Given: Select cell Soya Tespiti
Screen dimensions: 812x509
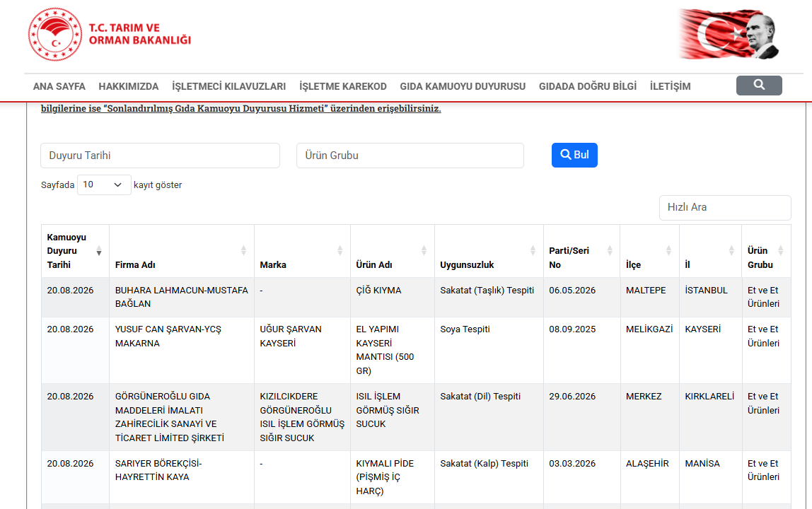Looking at the screenshot, I should [489, 350].
